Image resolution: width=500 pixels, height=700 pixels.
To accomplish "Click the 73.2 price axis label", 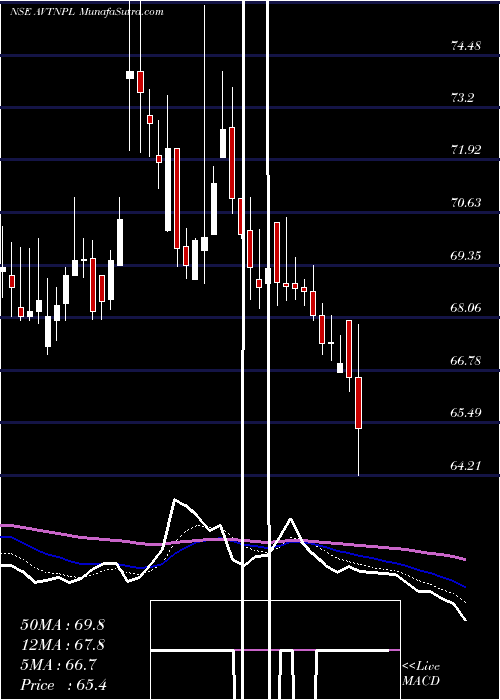I will (x=462, y=98).
